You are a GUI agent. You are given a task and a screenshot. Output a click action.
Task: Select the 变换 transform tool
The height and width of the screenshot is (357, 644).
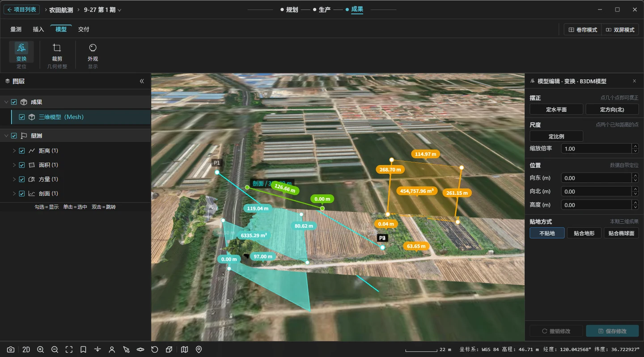pyautogui.click(x=21, y=52)
